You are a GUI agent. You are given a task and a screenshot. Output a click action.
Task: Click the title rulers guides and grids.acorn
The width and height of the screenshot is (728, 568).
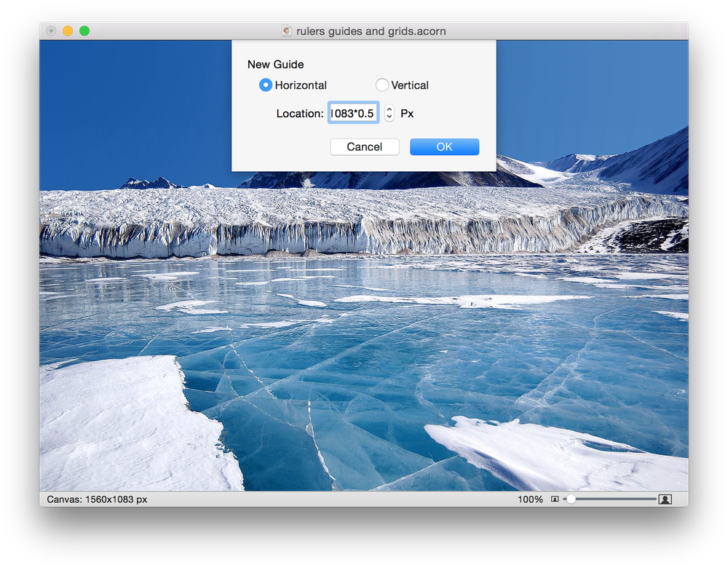[x=371, y=31]
